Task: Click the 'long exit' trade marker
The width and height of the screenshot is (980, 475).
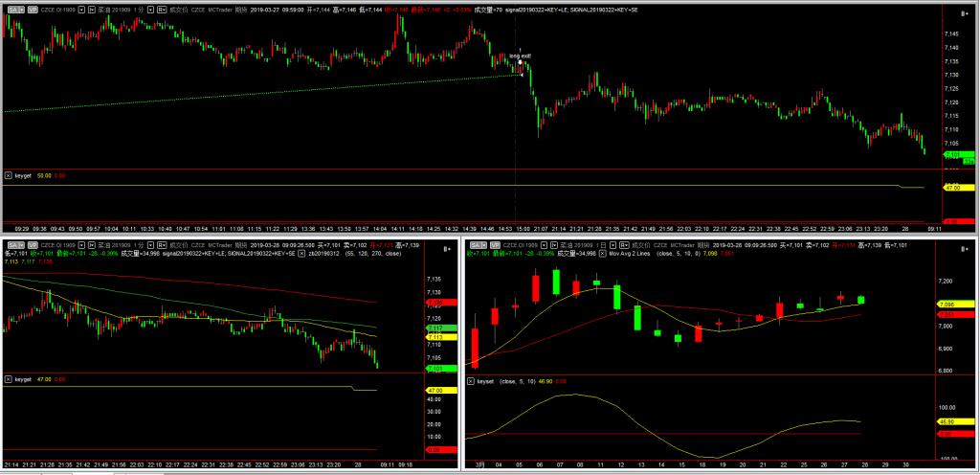Action: coord(520,57)
